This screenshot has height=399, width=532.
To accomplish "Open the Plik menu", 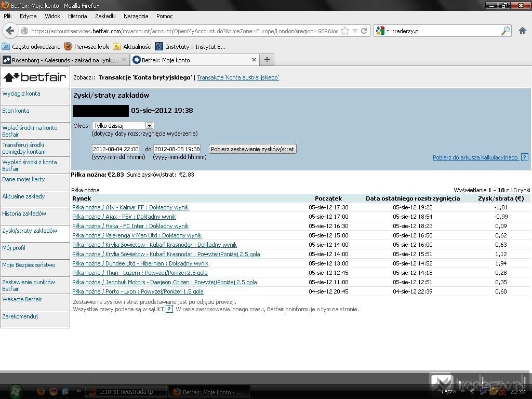I will click(x=8, y=16).
